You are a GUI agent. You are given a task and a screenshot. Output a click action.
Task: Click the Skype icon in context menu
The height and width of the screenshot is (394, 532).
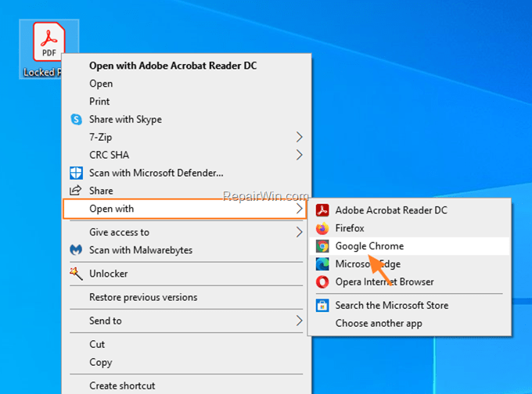pyautogui.click(x=76, y=120)
